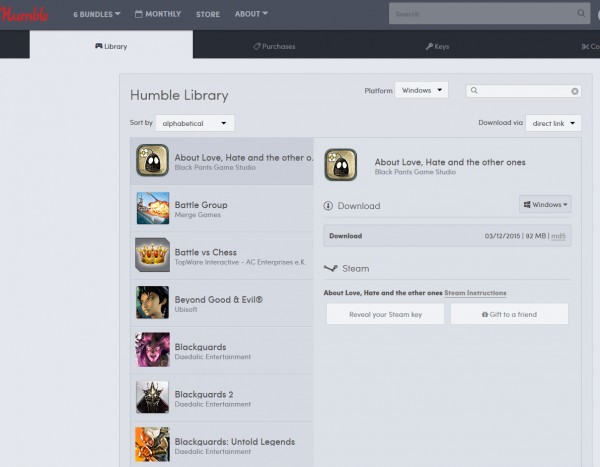Click the key icon on Keys tab
Viewport: 600px width, 467px height.
pos(429,46)
